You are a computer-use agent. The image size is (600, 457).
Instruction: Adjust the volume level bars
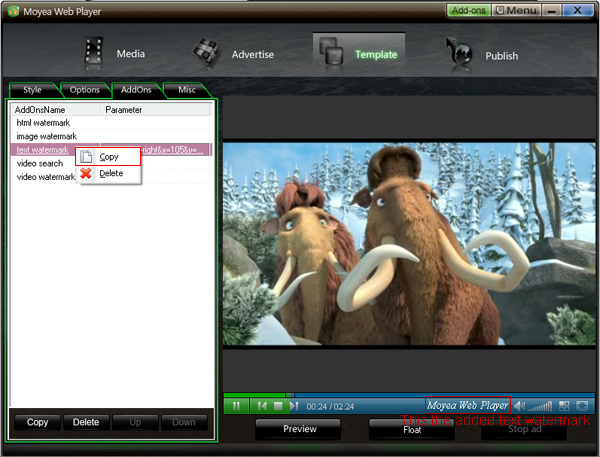[x=540, y=406]
